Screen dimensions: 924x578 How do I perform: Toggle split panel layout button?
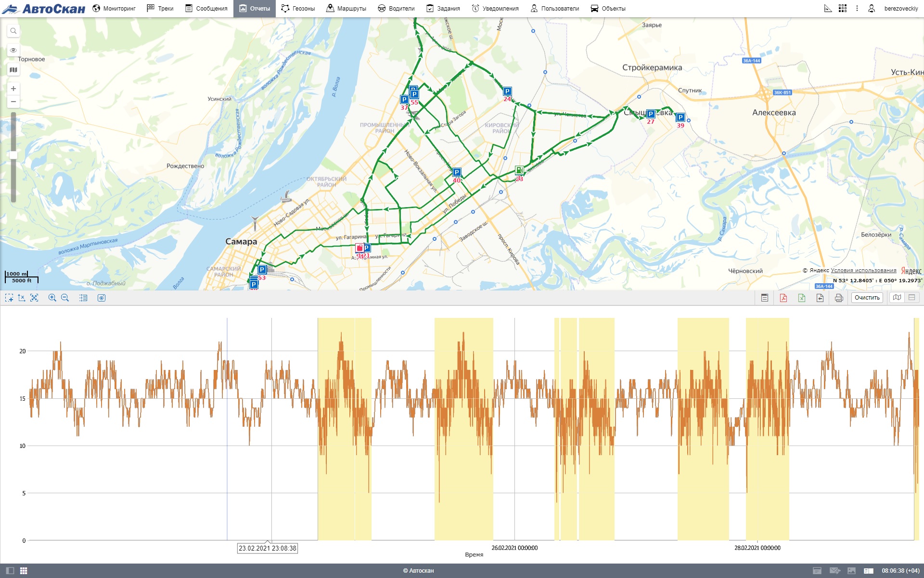tap(911, 298)
